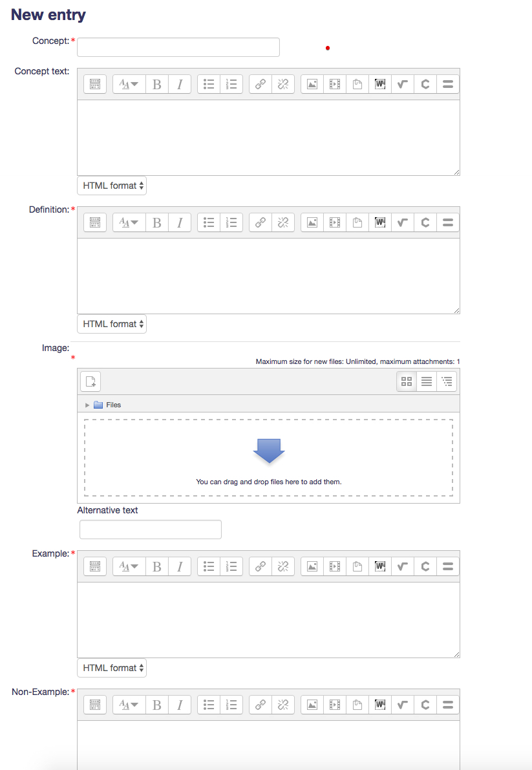Click inside Non-Example editing area

[x=268, y=745]
